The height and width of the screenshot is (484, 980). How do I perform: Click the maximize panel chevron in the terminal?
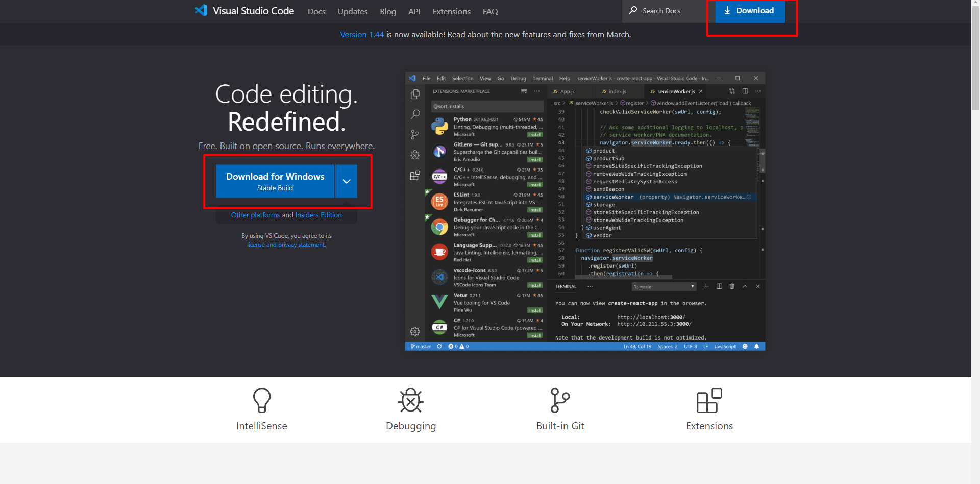tap(745, 286)
